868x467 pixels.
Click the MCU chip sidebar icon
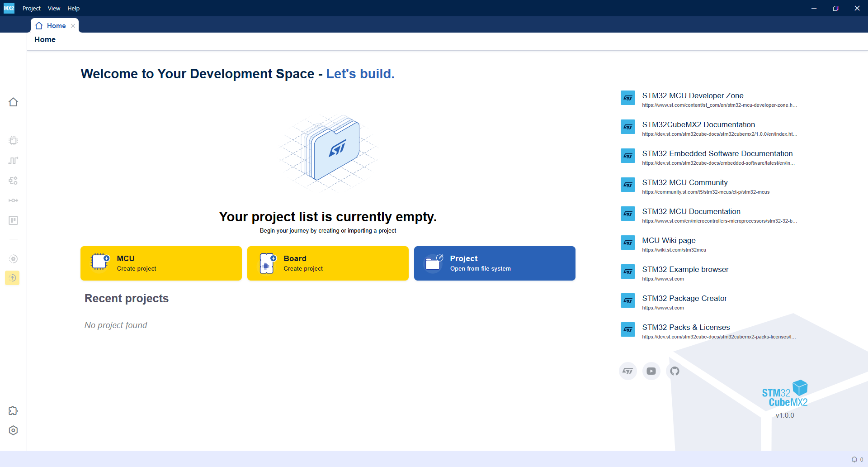13,141
